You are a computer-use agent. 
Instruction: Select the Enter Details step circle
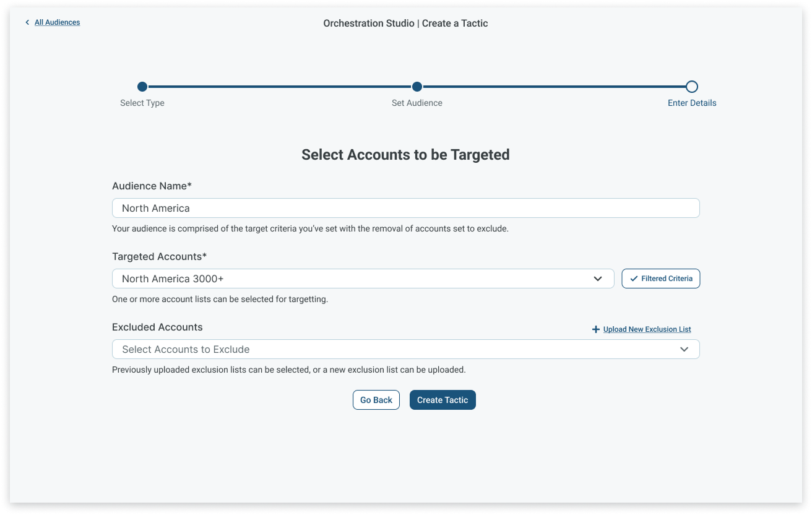pos(692,87)
